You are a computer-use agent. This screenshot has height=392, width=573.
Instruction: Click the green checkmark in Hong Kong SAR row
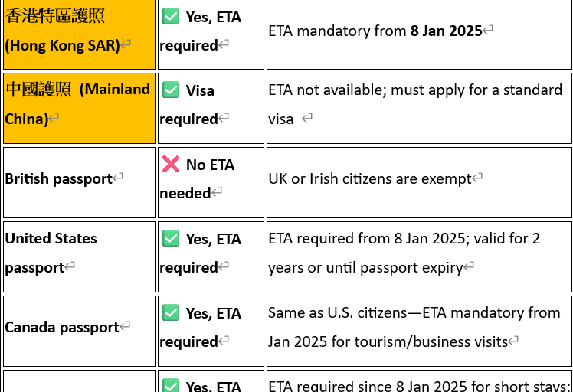pos(171,16)
